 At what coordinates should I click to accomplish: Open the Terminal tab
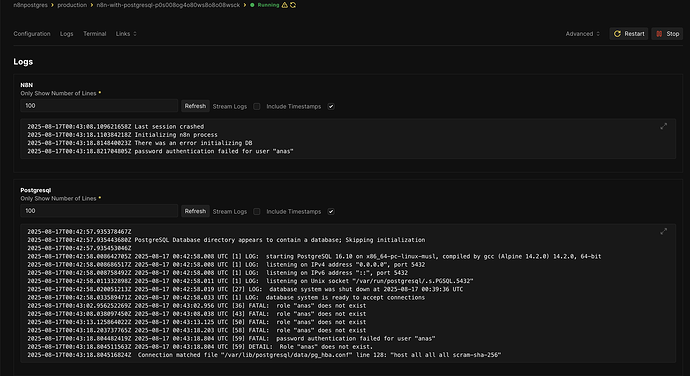coord(95,34)
